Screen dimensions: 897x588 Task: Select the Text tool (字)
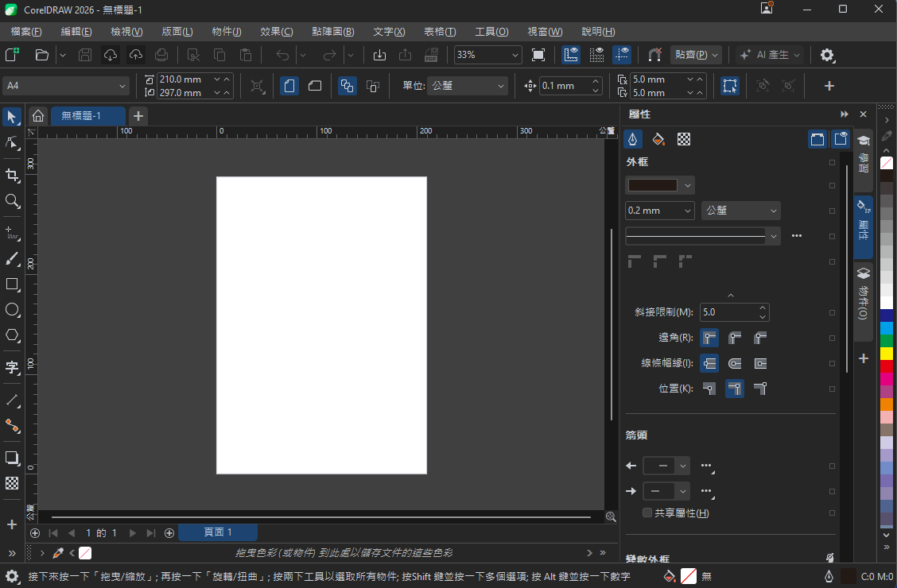tap(12, 367)
